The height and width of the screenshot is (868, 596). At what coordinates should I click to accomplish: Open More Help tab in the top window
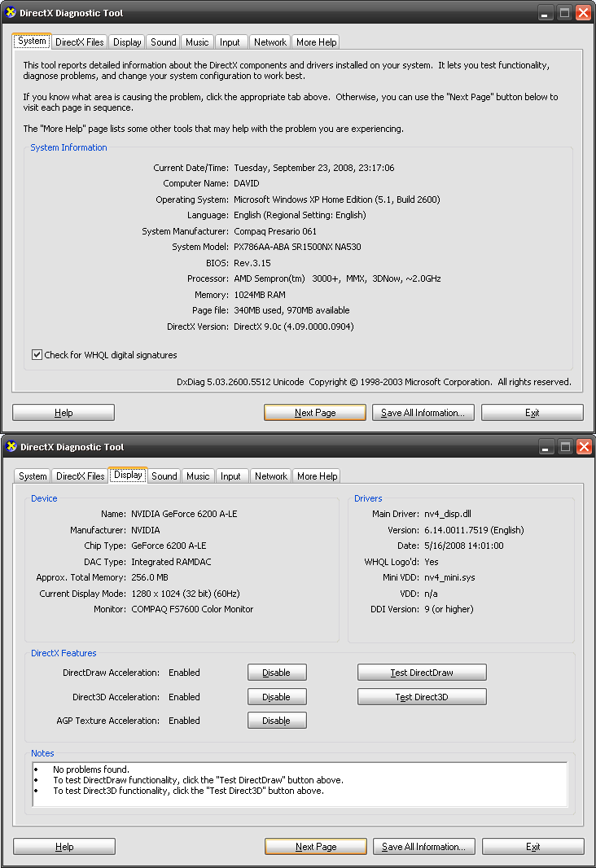[316, 42]
